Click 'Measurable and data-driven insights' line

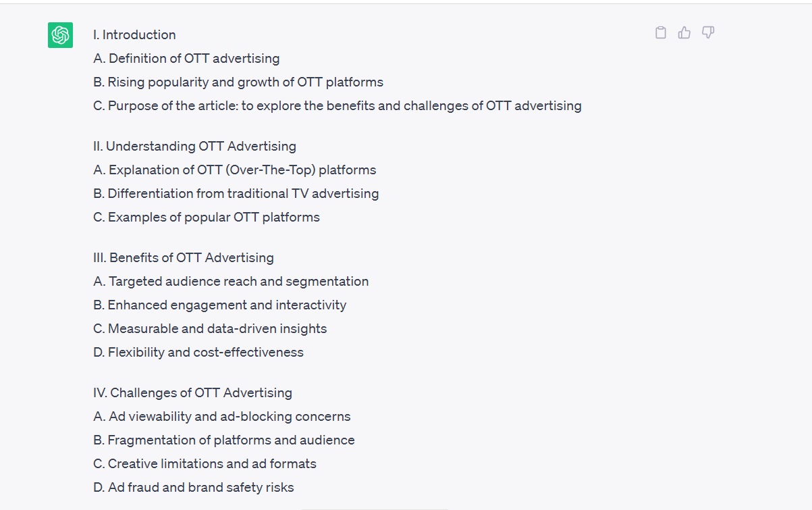tap(210, 329)
